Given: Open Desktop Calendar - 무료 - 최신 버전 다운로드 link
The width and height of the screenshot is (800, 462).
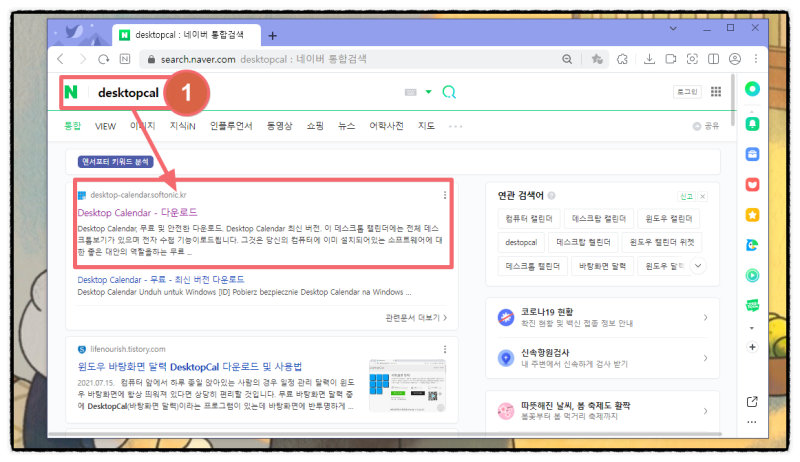Looking at the screenshot, I should click(x=161, y=280).
